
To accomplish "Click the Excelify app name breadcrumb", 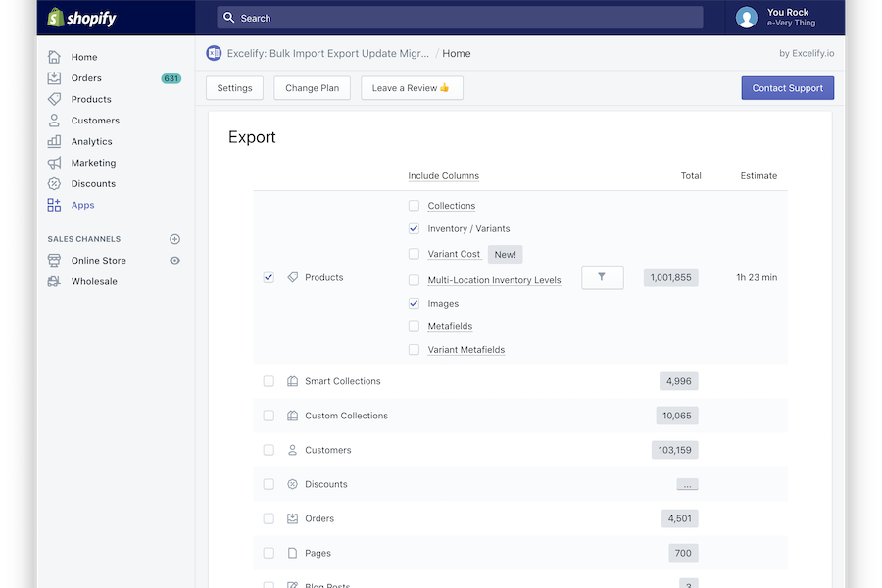I will 328,54.
